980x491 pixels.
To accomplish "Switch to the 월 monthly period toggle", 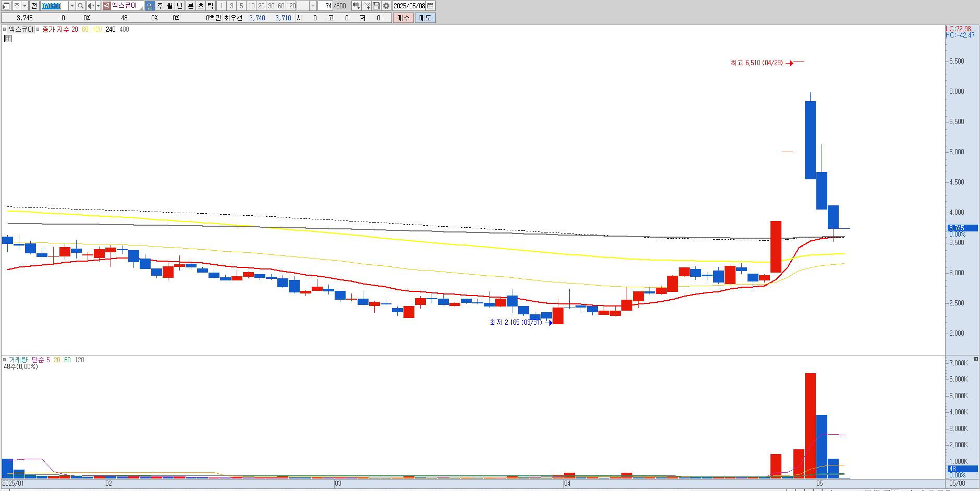I will pos(170,6).
